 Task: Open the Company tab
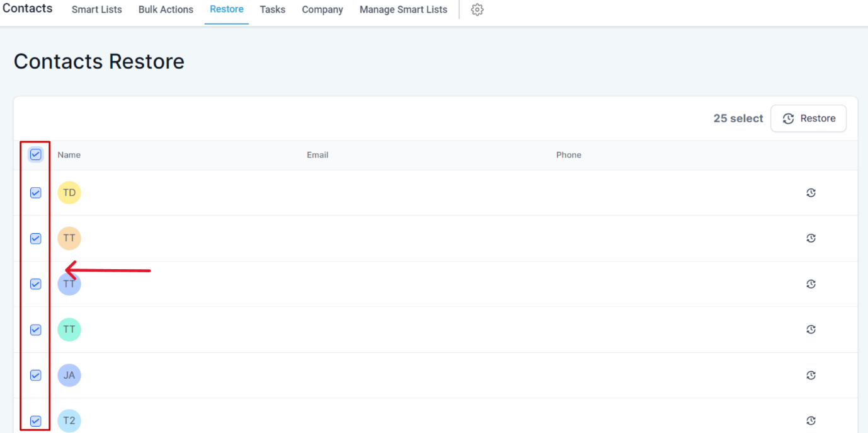[323, 9]
